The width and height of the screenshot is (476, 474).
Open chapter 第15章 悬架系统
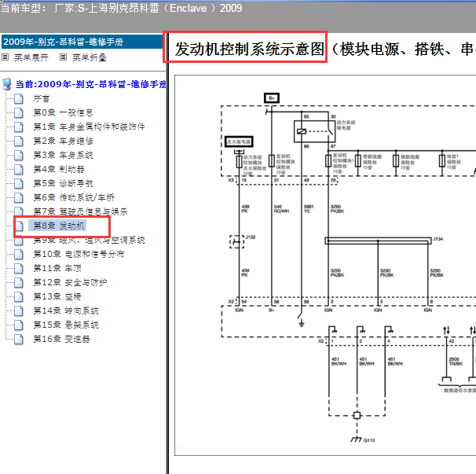pos(65,325)
